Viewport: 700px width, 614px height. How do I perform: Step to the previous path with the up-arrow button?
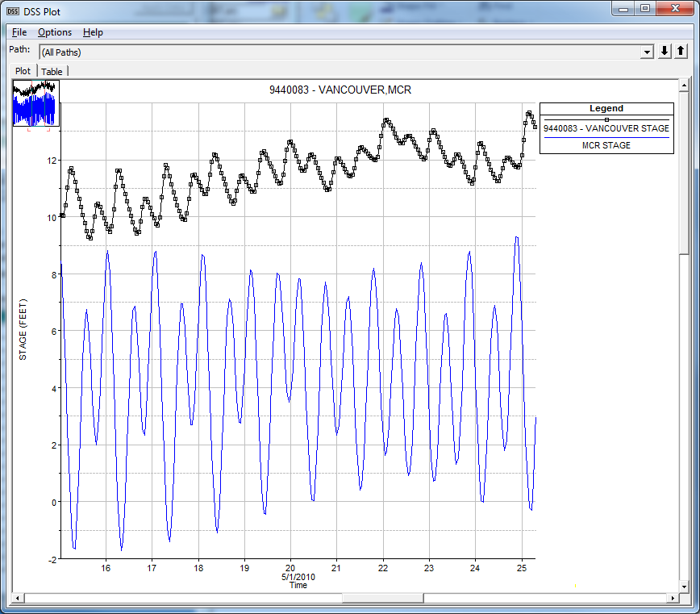tap(680, 52)
